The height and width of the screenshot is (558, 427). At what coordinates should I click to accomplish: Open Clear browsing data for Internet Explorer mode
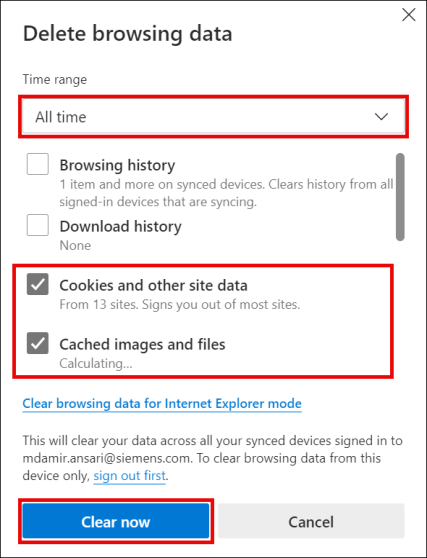pyautogui.click(x=162, y=404)
